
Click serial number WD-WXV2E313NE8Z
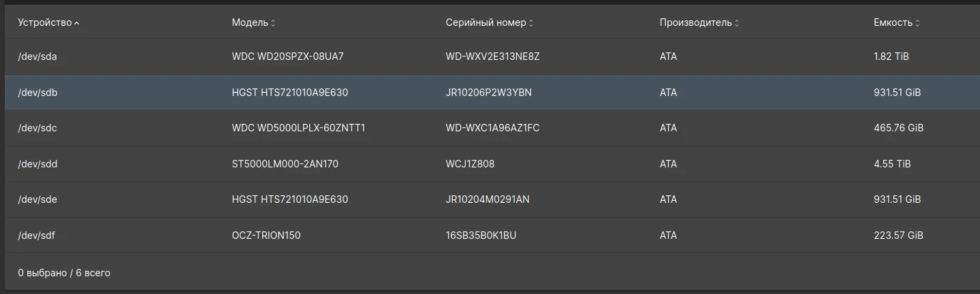(x=492, y=56)
